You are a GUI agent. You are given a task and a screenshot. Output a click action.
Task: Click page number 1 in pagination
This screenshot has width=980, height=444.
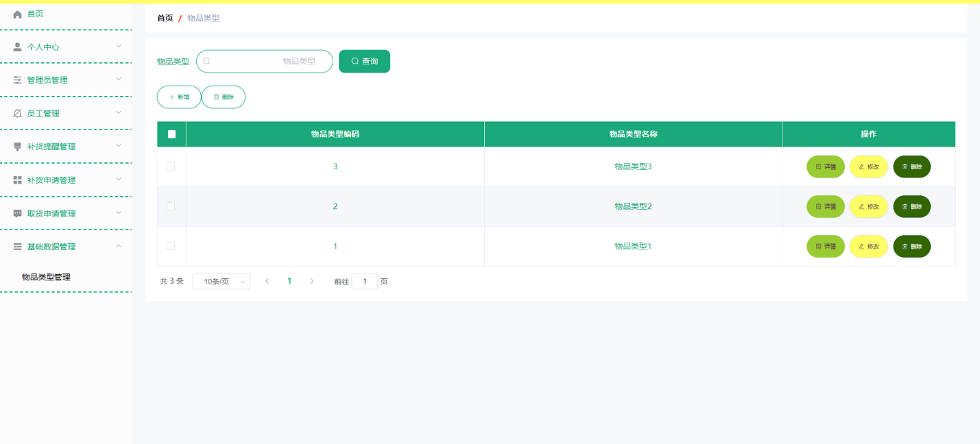point(289,281)
